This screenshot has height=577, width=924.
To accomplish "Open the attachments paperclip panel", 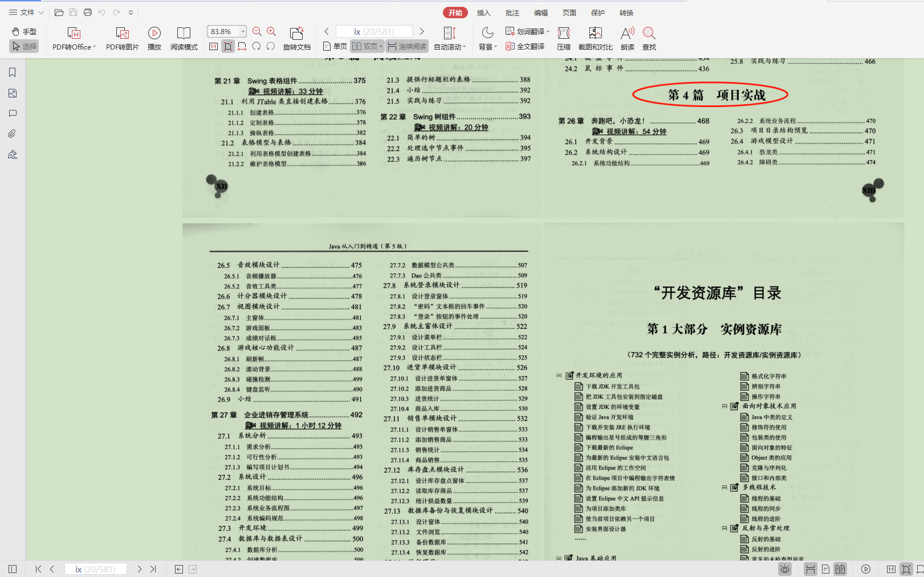I will click(13, 134).
